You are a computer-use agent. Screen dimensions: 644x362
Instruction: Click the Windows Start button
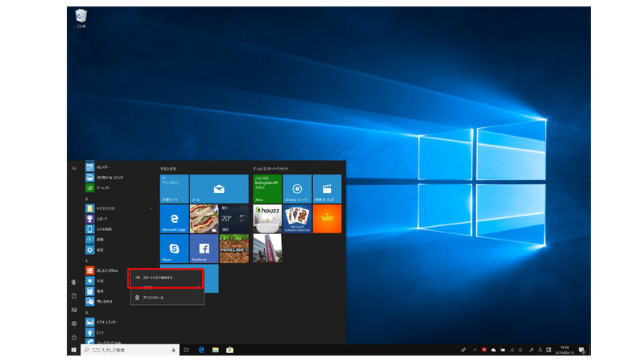[x=74, y=350]
